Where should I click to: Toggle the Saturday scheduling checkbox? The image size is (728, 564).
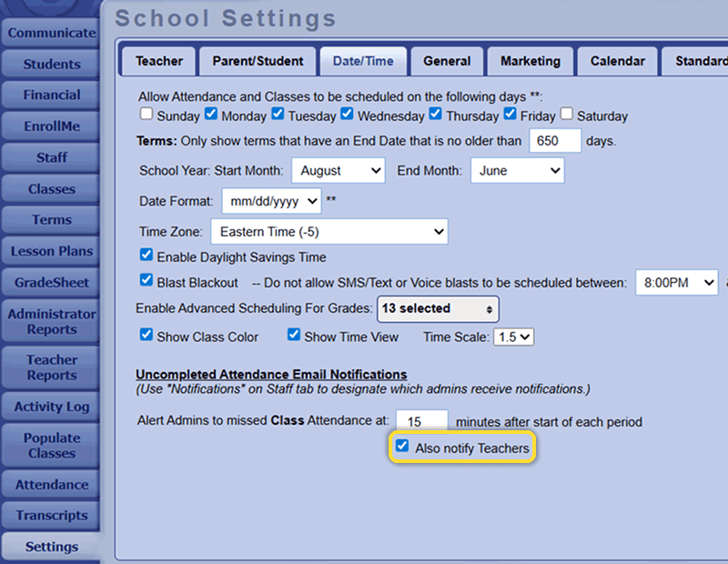coord(567,115)
